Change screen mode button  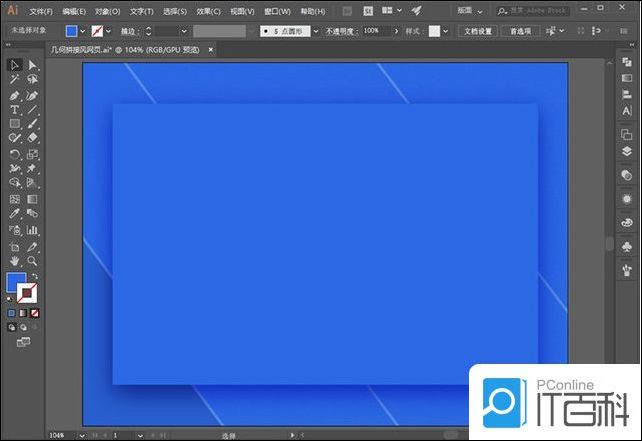tap(23, 342)
